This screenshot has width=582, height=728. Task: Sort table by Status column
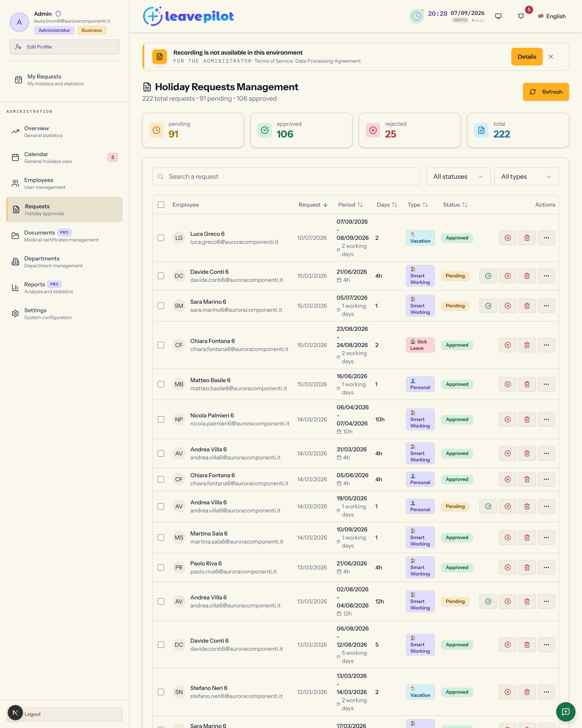tap(455, 205)
